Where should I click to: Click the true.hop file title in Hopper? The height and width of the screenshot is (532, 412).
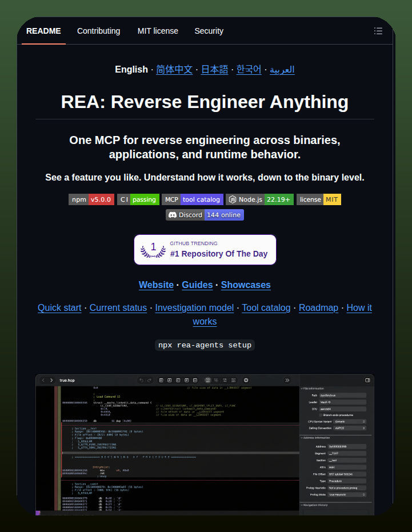67,381
